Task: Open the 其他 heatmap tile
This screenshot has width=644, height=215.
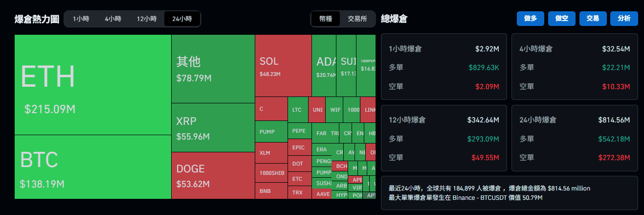Action: (x=213, y=69)
